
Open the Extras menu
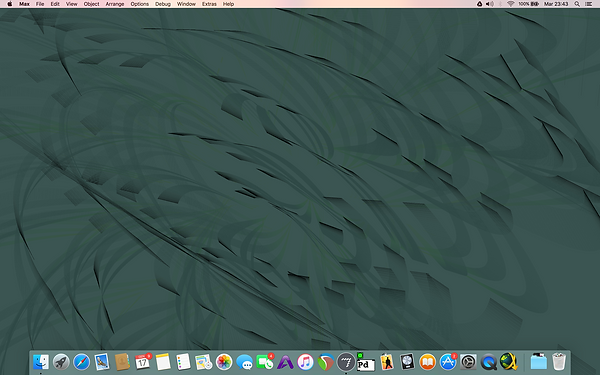pos(209,4)
